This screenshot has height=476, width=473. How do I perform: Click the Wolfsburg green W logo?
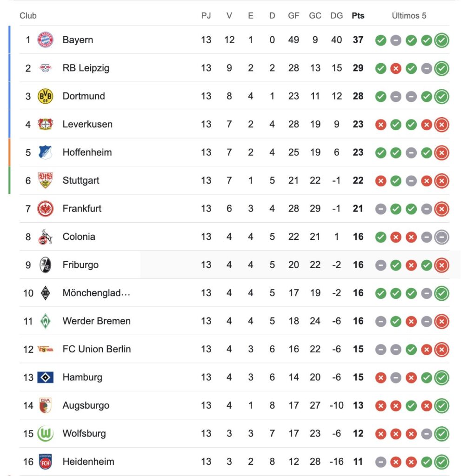pyautogui.click(x=46, y=434)
